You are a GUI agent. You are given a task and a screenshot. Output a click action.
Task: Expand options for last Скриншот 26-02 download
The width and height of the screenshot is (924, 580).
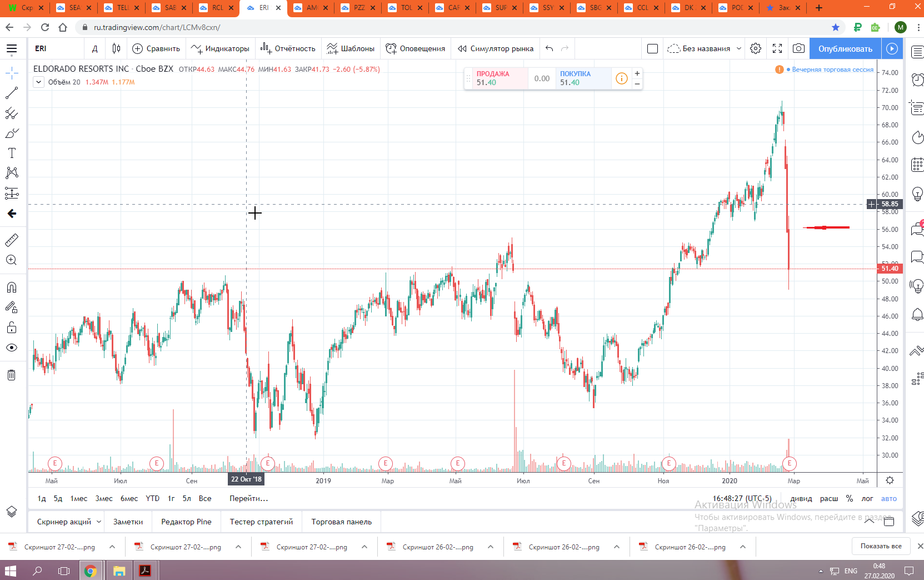(x=742, y=547)
